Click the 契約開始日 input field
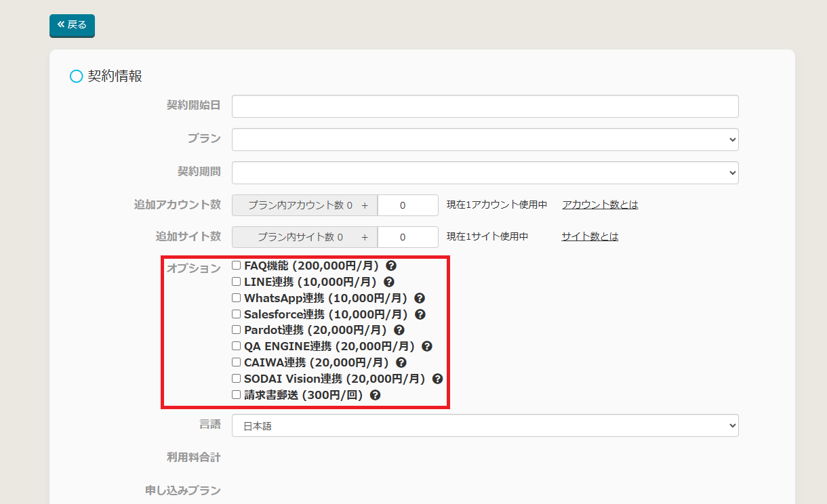The width and height of the screenshot is (827, 504). [485, 106]
